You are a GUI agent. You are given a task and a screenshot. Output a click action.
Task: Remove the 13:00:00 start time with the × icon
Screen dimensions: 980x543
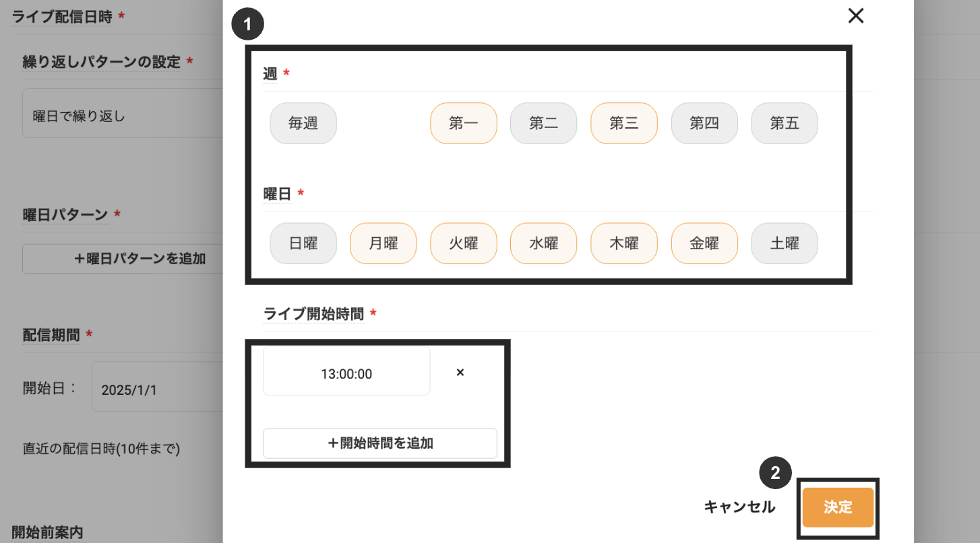coord(460,371)
